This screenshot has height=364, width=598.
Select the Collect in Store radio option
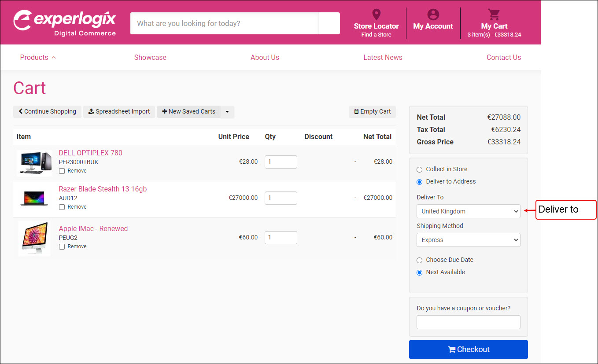coord(419,169)
